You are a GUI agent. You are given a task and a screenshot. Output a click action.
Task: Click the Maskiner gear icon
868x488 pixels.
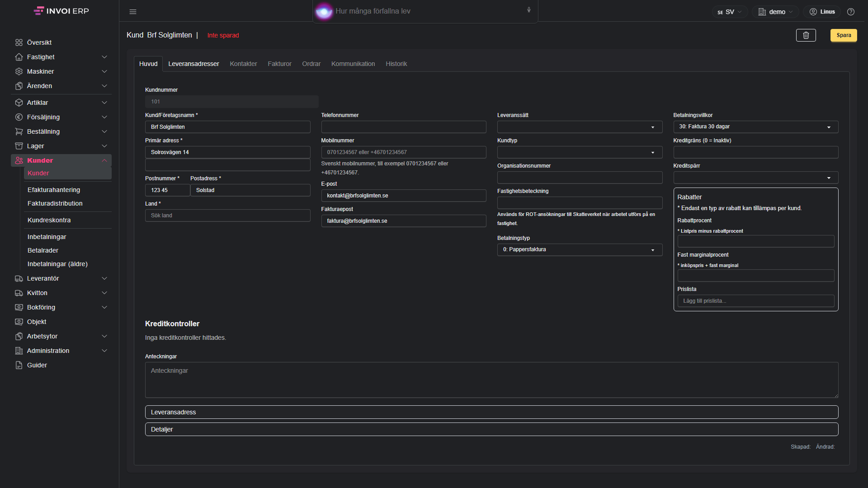coord(19,71)
